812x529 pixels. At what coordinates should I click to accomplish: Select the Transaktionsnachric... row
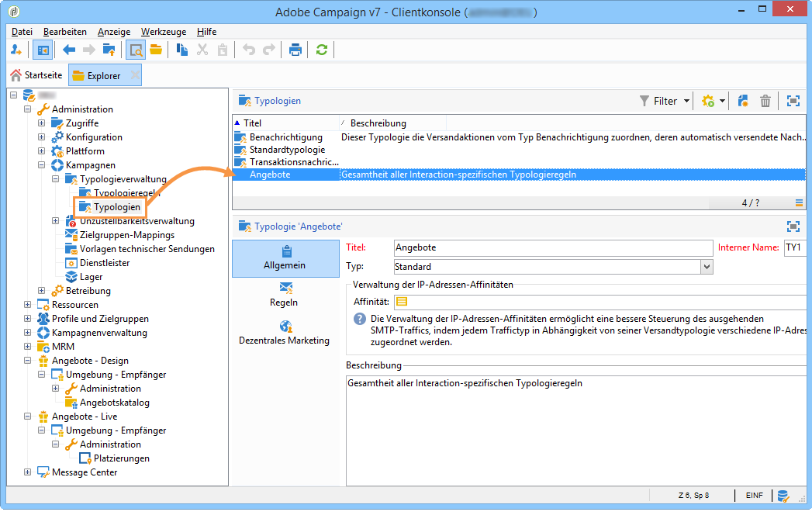(519, 162)
